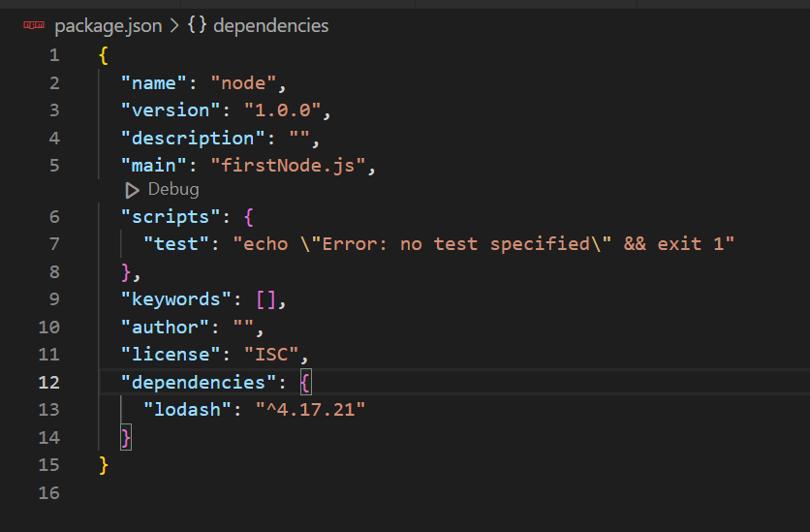Click the "scripts" key
Viewport: 810px width, 532px height.
171,217
